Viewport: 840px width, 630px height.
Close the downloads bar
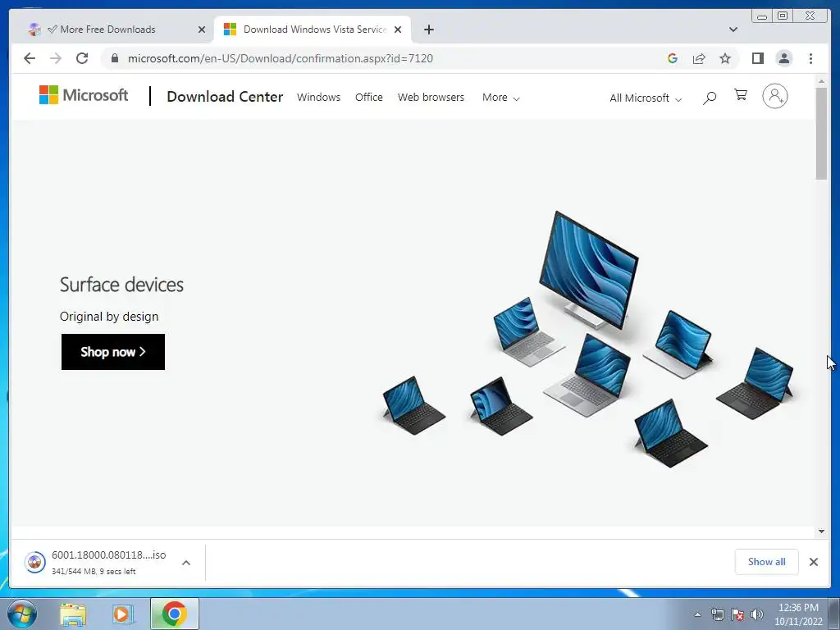click(x=813, y=561)
